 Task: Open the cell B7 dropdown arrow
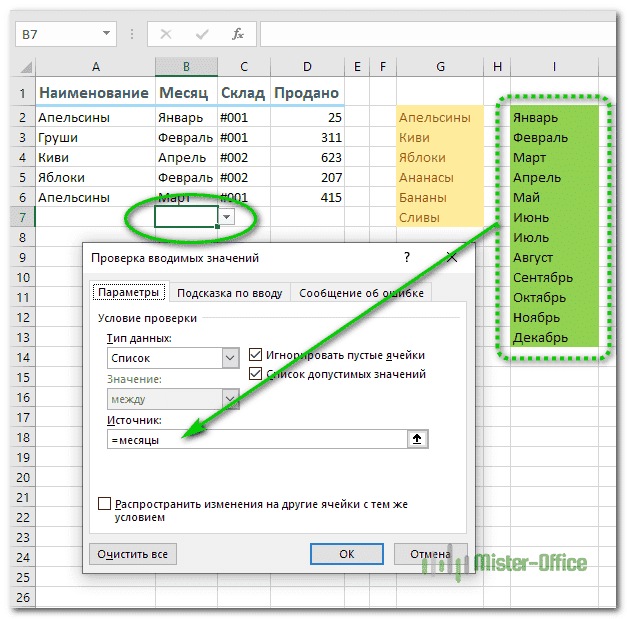click(x=228, y=217)
